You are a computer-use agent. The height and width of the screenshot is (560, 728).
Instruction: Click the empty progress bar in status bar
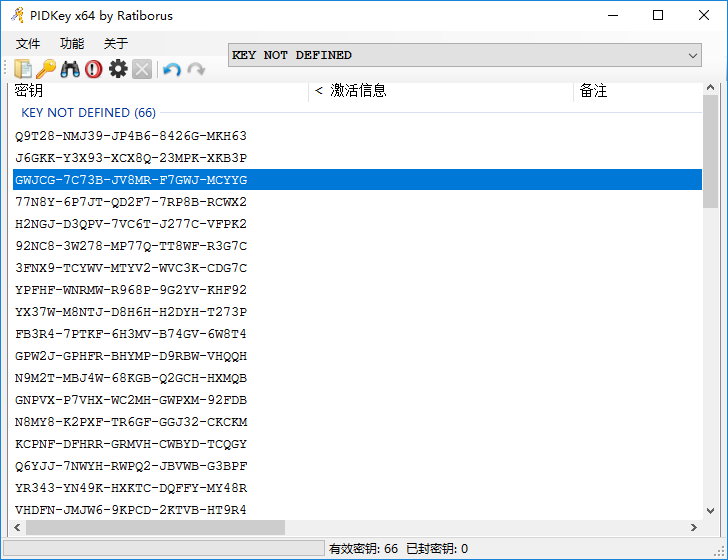pyautogui.click(x=163, y=548)
